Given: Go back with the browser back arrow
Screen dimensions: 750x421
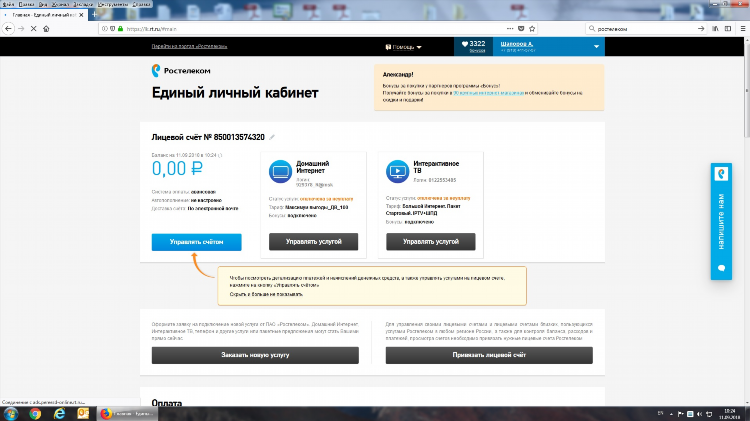Looking at the screenshot, I should pos(8,29).
